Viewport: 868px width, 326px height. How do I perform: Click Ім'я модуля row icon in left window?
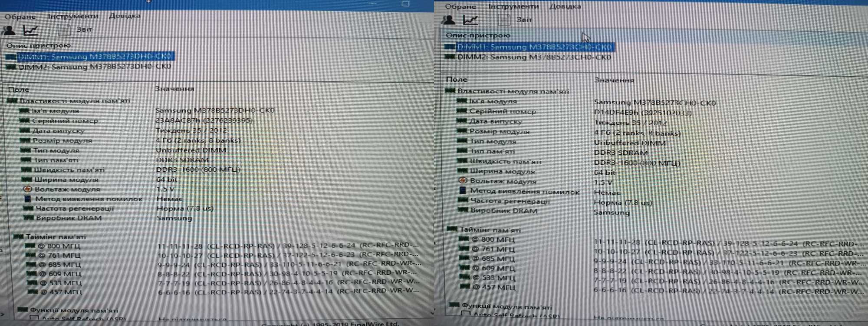pyautogui.click(x=24, y=111)
